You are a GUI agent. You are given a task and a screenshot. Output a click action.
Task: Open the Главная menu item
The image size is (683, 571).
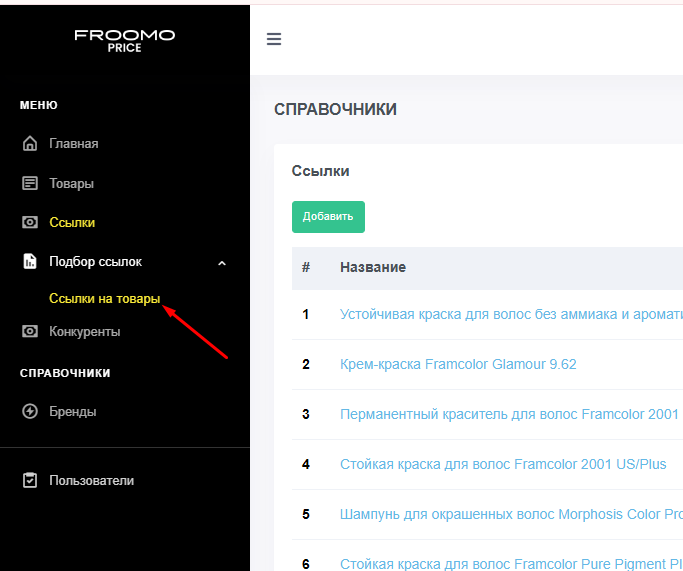click(74, 143)
